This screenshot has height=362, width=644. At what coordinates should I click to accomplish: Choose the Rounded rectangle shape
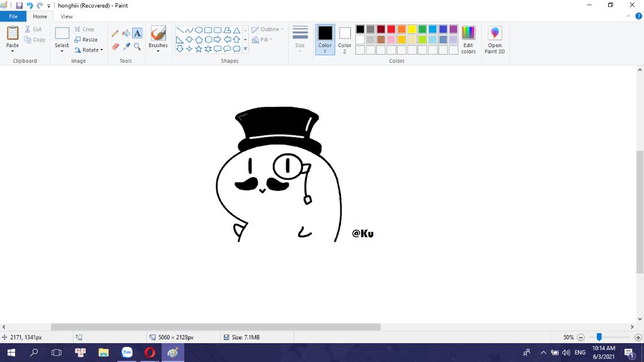click(x=217, y=30)
